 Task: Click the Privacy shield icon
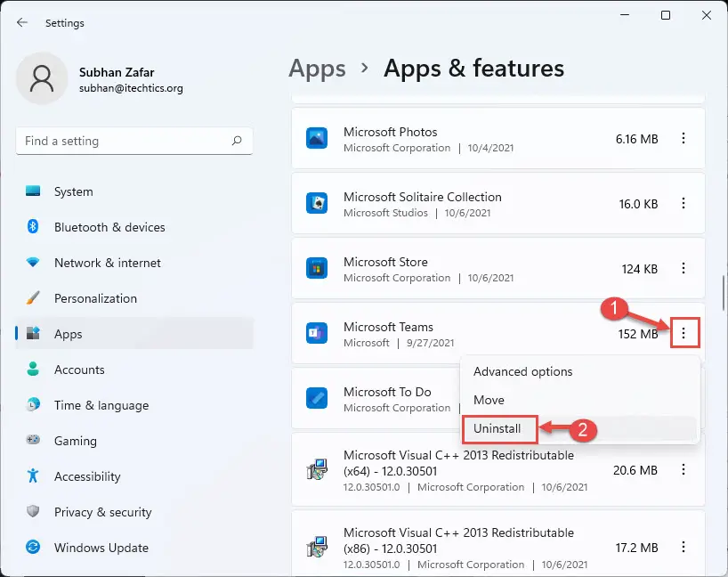tap(33, 511)
